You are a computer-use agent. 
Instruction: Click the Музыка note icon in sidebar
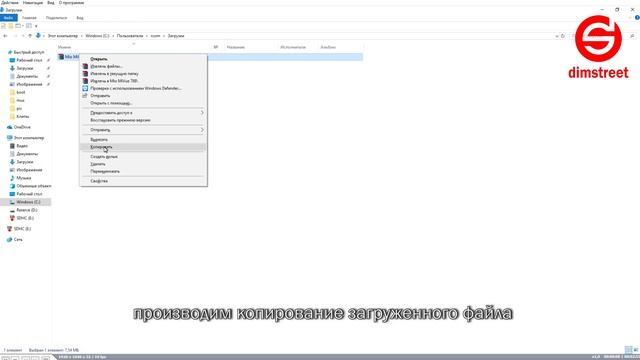click(x=12, y=178)
